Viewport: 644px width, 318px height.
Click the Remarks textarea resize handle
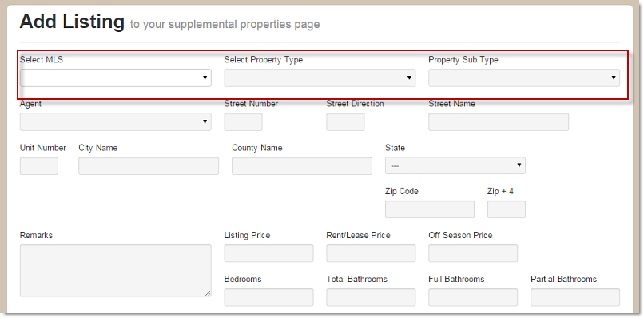[x=208, y=293]
